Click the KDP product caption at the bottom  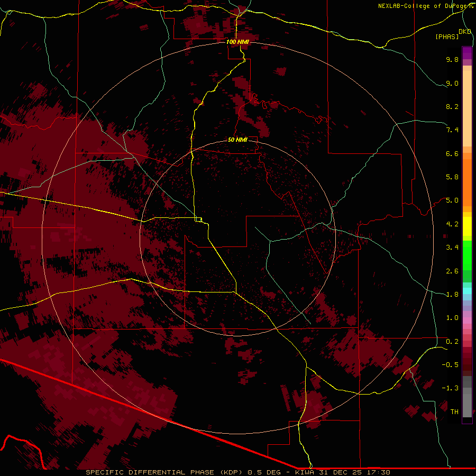(x=237, y=472)
